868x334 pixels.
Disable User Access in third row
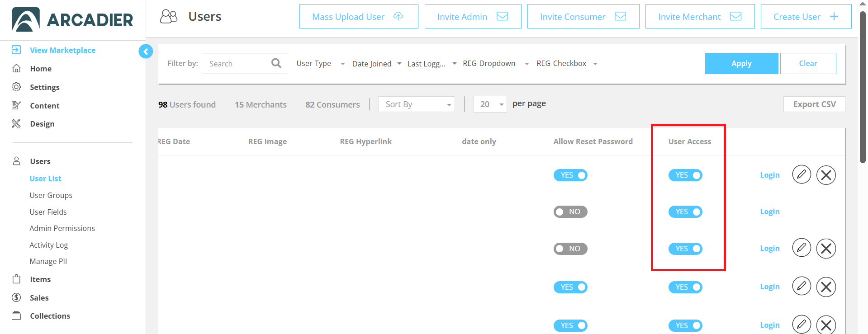[685, 249]
